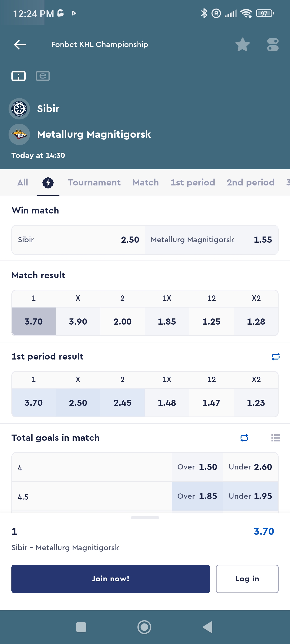Image resolution: width=290 pixels, height=644 pixels.
Task: Open the Match tab
Action: 146,183
